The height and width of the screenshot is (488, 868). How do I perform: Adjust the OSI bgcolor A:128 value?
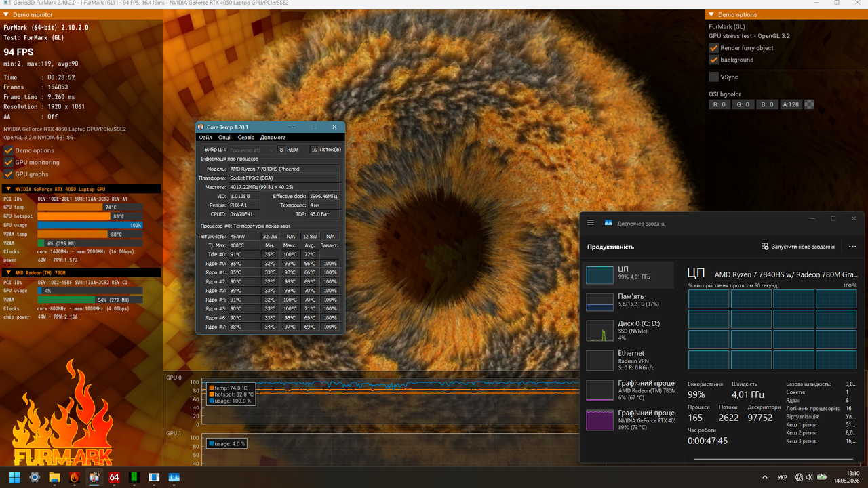(x=790, y=104)
